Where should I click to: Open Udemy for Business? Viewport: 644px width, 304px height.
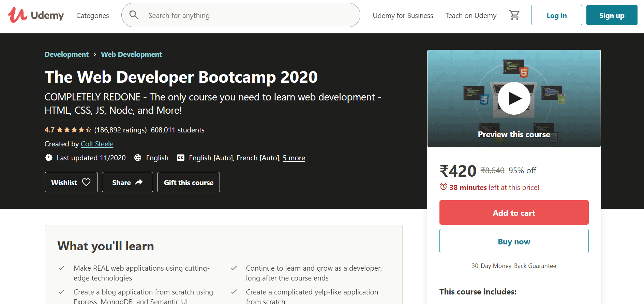[403, 16]
